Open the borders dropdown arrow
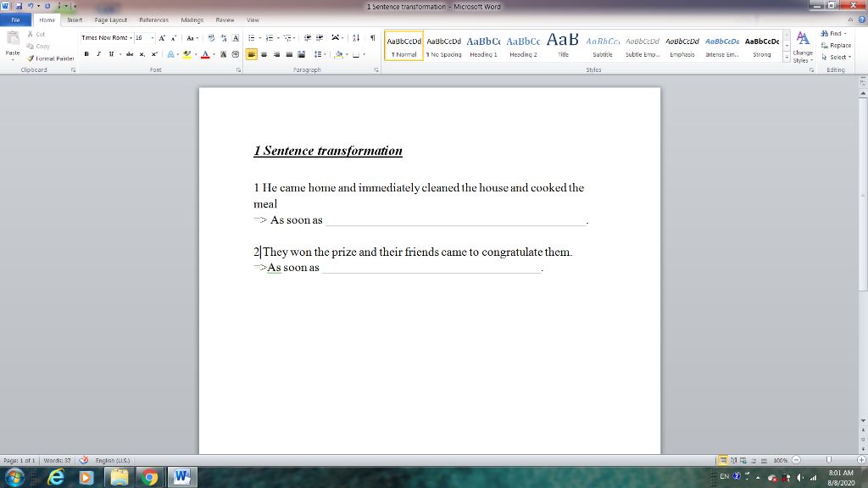Screen dimensions: 868x488 pyautogui.click(x=364, y=54)
